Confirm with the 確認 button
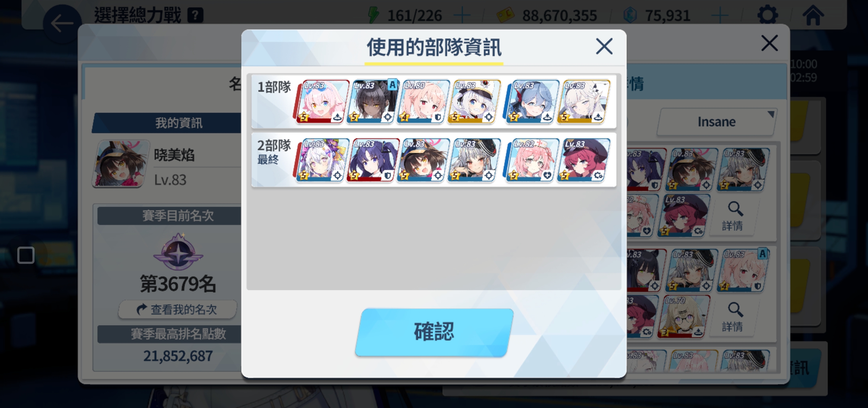 (434, 332)
